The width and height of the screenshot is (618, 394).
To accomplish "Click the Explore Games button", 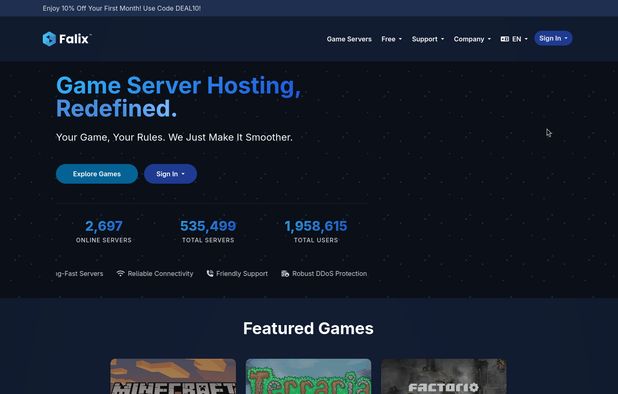I will [x=97, y=174].
